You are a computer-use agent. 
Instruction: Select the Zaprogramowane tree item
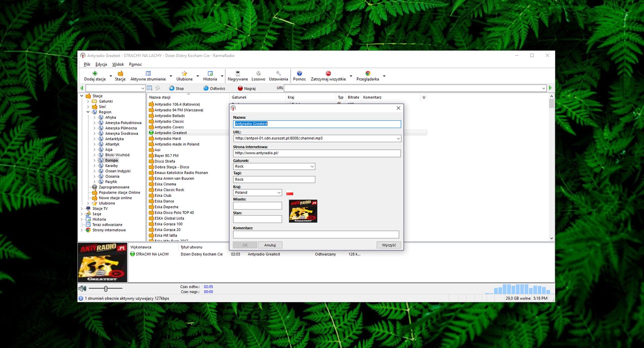[114, 187]
